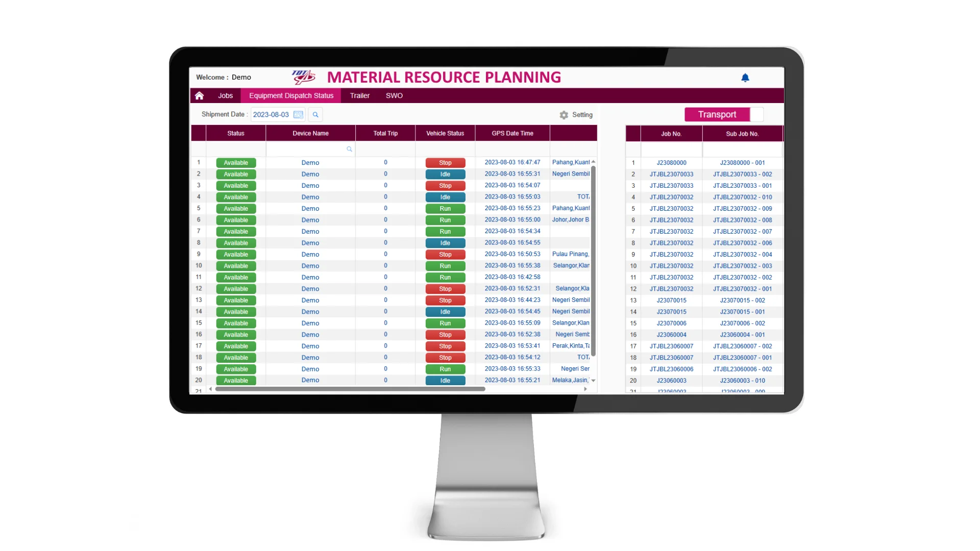Image resolution: width=980 pixels, height=551 pixels.
Task: Click the Transport button
Action: tap(717, 114)
